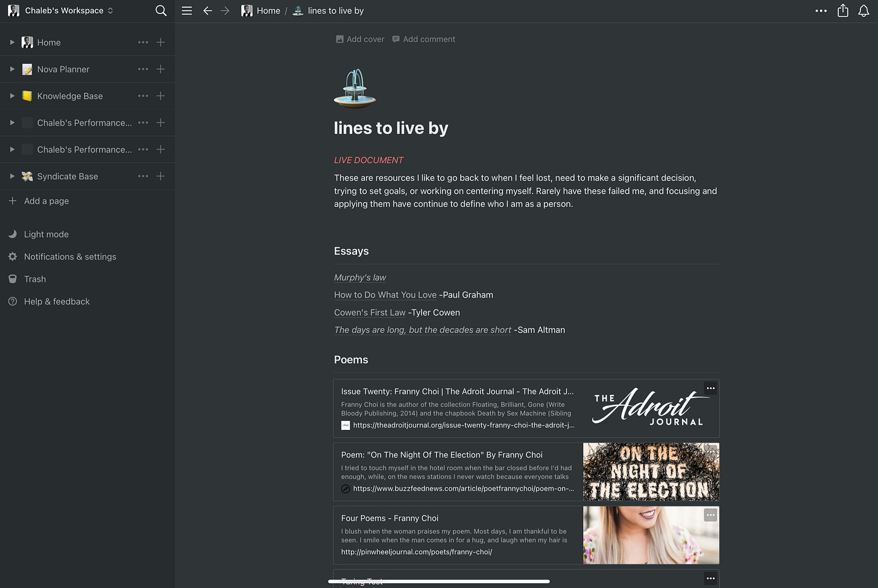Go forward with the right arrow
This screenshot has width=878, height=588.
(x=225, y=11)
